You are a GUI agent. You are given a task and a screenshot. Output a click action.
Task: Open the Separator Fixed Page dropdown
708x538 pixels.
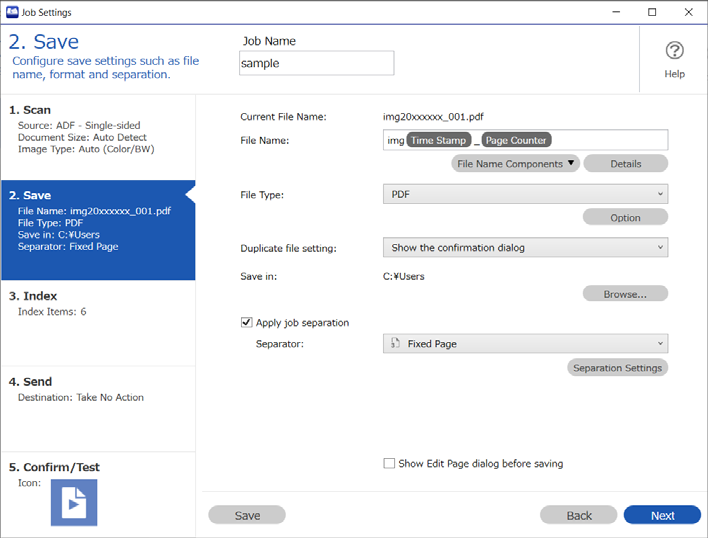pos(525,343)
